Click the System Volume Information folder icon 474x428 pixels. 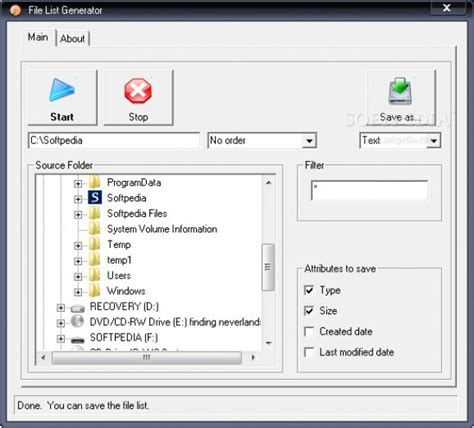click(95, 228)
